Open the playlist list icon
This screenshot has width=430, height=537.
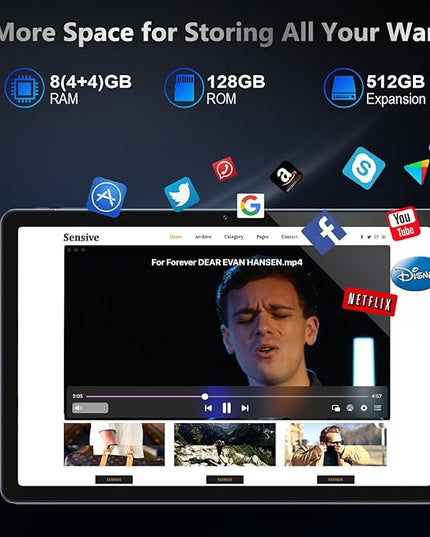377,408
